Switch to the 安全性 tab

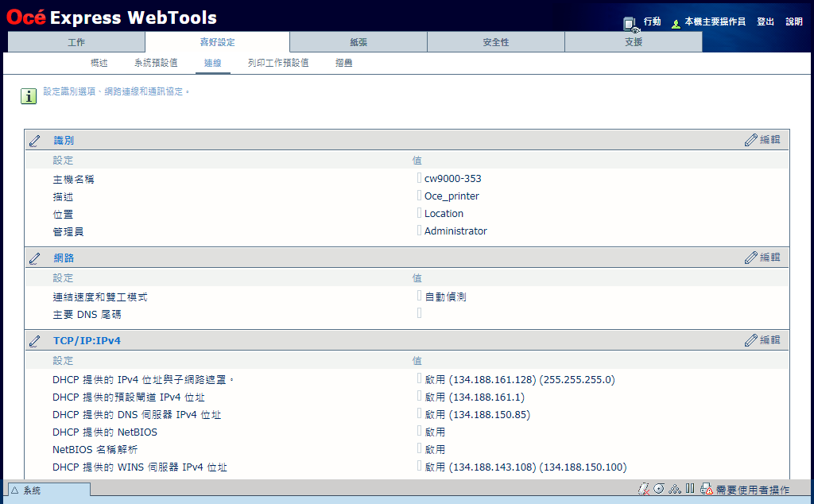click(496, 42)
